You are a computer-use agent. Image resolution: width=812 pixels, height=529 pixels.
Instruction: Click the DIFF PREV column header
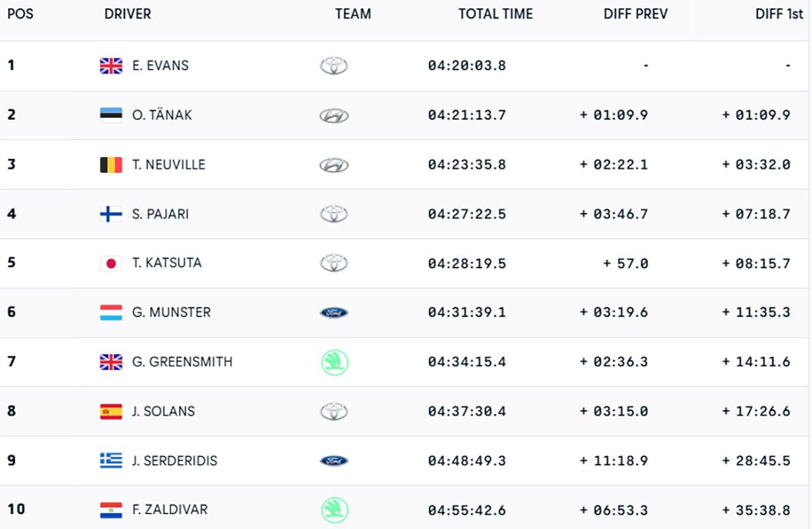(x=635, y=14)
